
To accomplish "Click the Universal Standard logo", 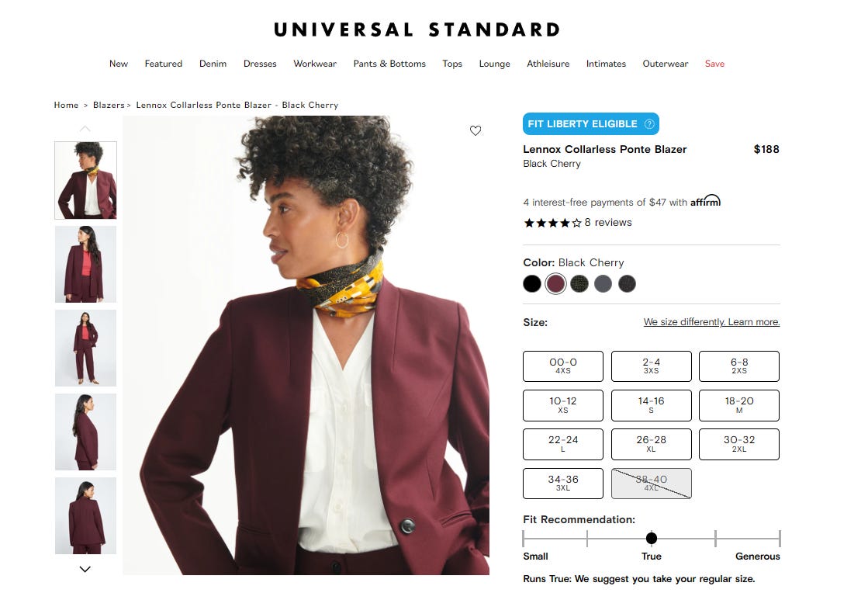I will [x=417, y=29].
